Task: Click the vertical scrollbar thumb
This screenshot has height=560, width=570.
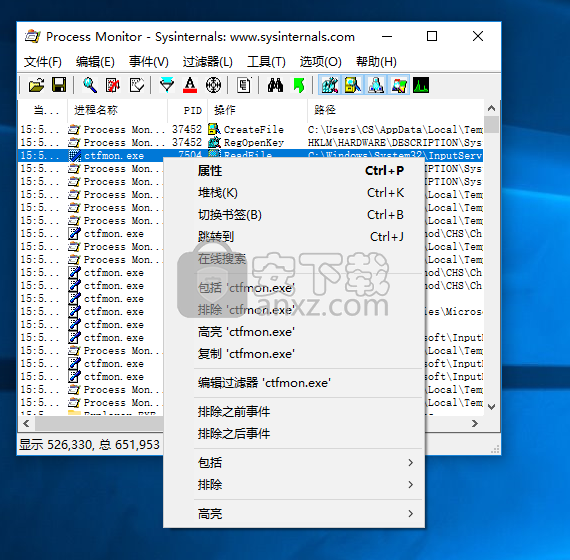Action: pos(491,125)
